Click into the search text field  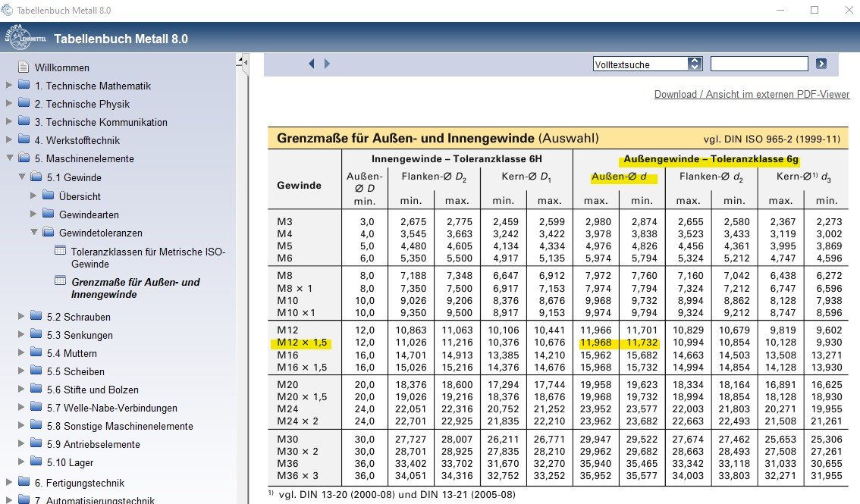759,64
